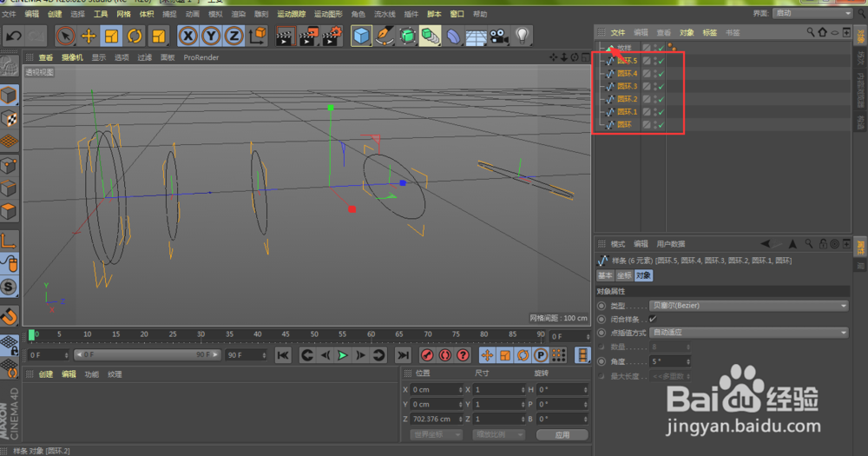Switch to 坐标 attribute tab

pos(624,275)
